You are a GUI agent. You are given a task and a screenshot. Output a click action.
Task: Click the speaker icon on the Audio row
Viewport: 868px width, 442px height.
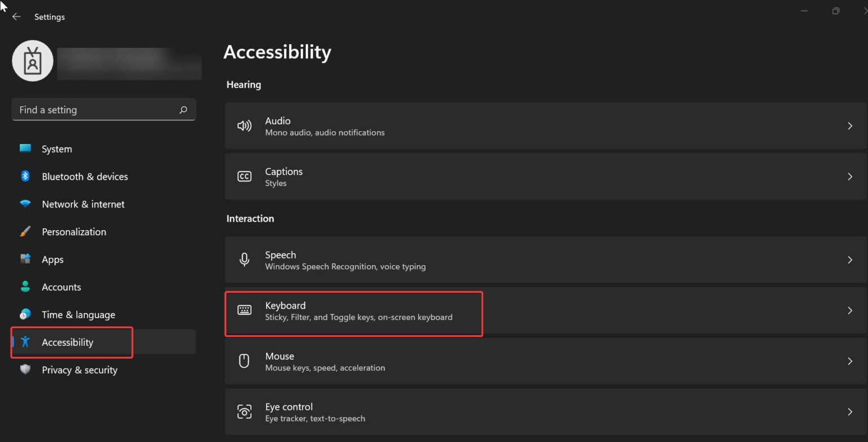244,125
